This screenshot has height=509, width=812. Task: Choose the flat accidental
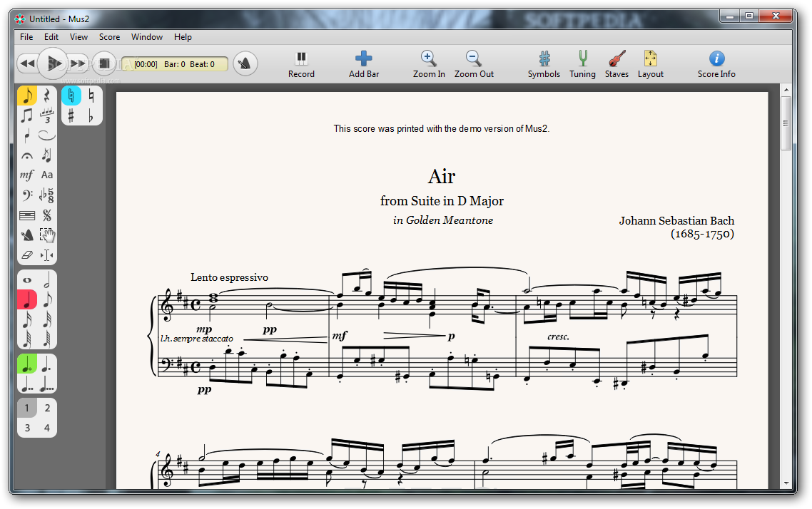tap(91, 115)
